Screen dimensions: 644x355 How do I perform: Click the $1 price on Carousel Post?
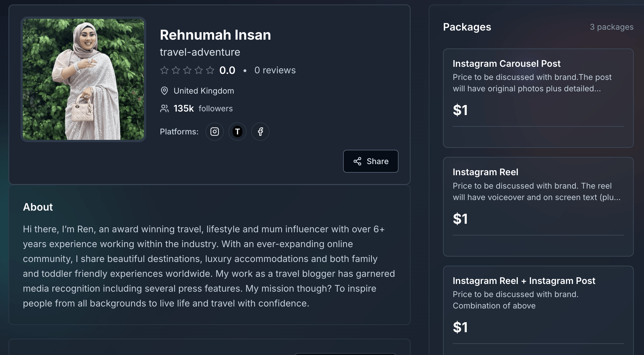pos(460,110)
